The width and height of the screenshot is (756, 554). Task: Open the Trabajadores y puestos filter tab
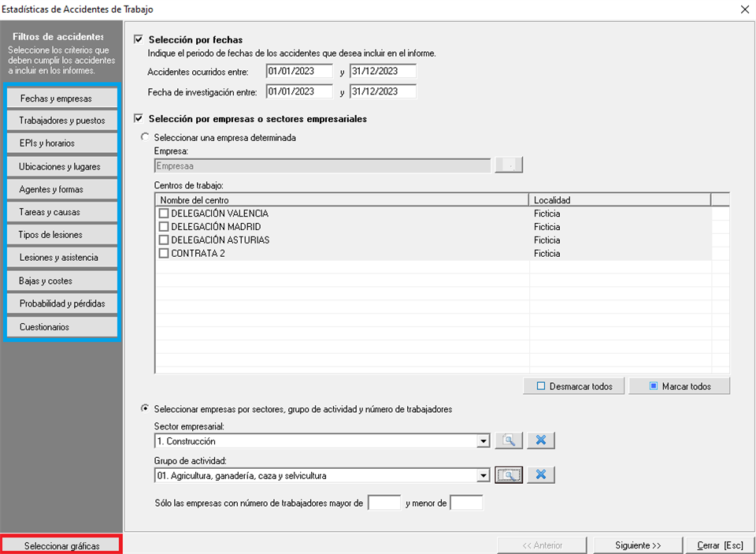coord(61,121)
